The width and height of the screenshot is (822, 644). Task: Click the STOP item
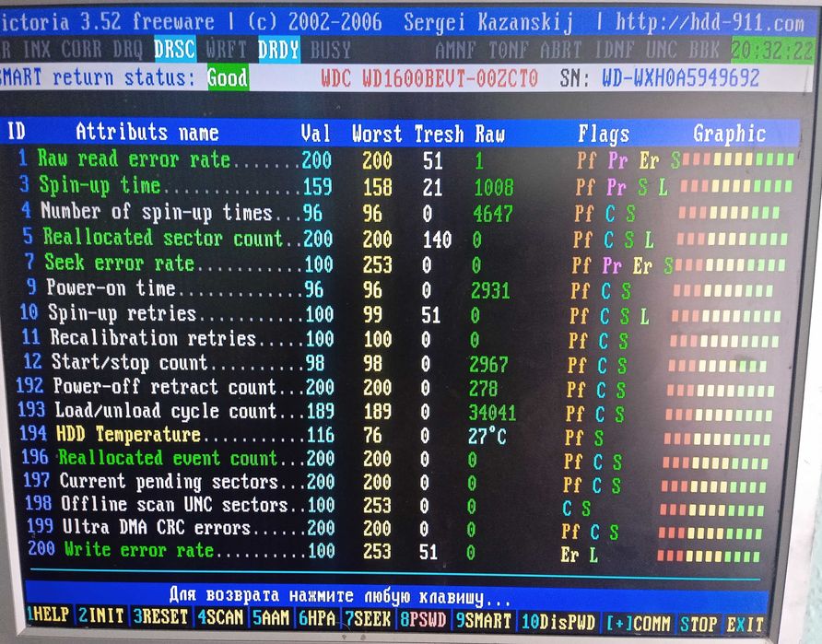[x=699, y=624]
